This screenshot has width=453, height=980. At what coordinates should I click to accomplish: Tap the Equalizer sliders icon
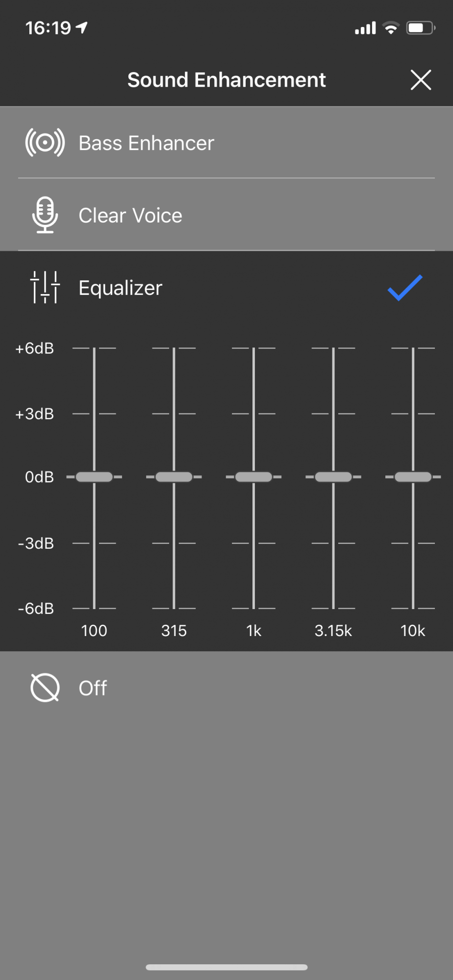45,288
